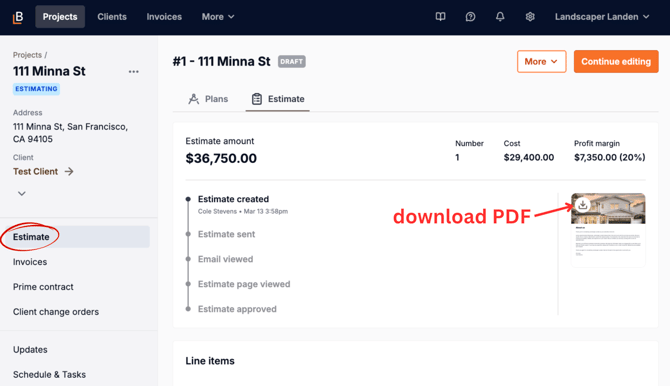Open Updates in the sidebar
This screenshot has height=386, width=670.
[x=30, y=350]
